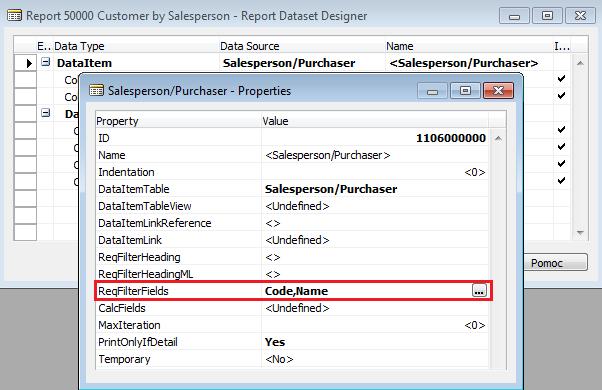Click designer grid scroll up arrow
Image resolution: width=602 pixels, height=390 pixels.
(580, 63)
